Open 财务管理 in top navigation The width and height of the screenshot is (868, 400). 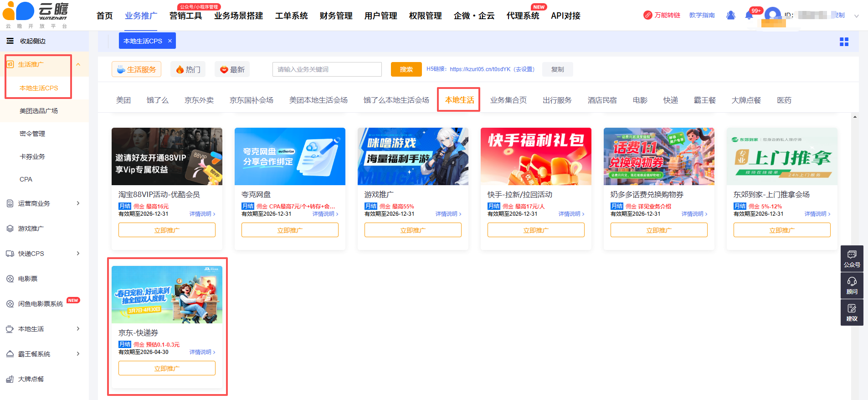(x=336, y=16)
